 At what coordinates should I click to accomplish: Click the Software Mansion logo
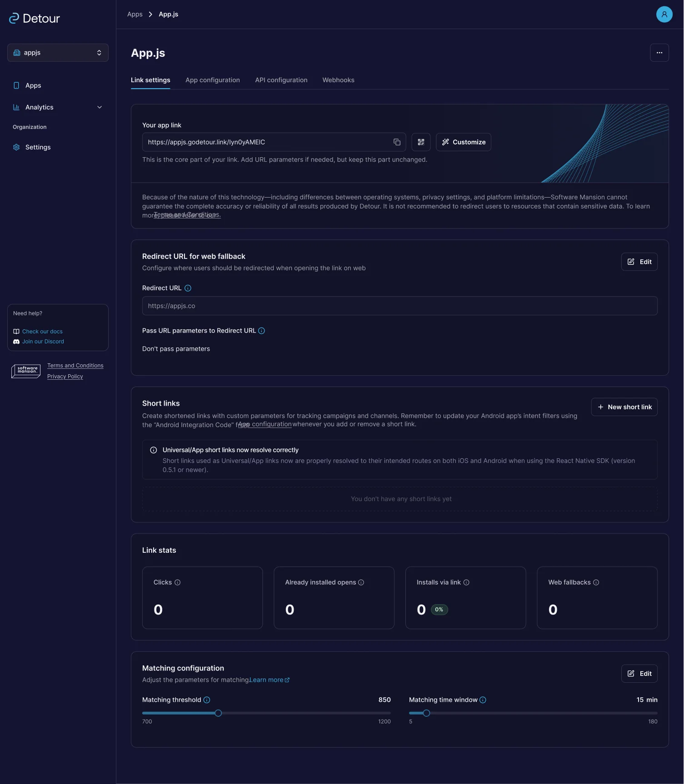click(26, 371)
